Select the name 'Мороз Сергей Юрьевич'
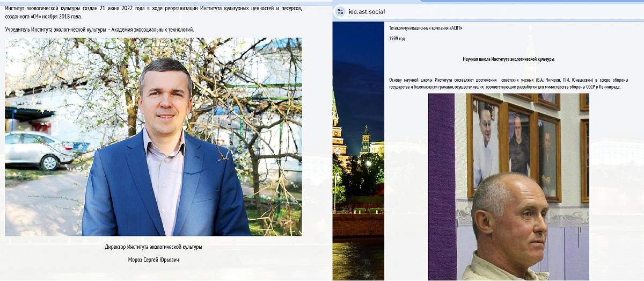Image resolution: width=644 pixels, height=281 pixels. (x=153, y=260)
